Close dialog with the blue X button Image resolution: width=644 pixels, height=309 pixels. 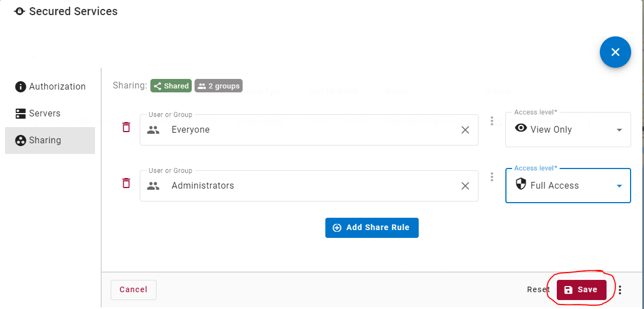pyautogui.click(x=615, y=52)
